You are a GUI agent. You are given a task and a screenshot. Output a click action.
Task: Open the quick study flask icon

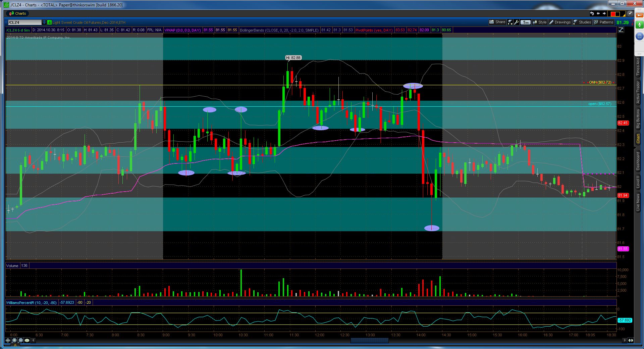(x=510, y=22)
